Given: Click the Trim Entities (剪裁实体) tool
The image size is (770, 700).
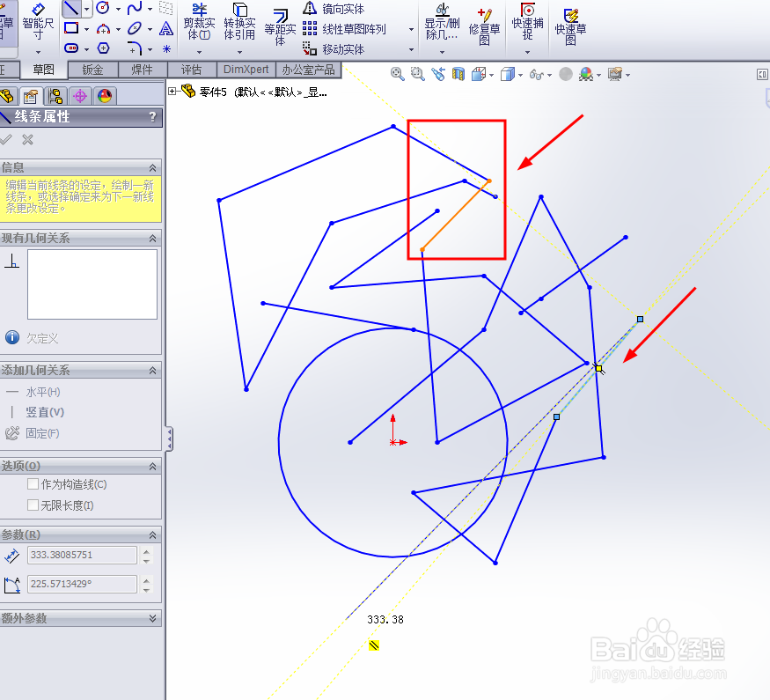Looking at the screenshot, I should pyautogui.click(x=199, y=22).
